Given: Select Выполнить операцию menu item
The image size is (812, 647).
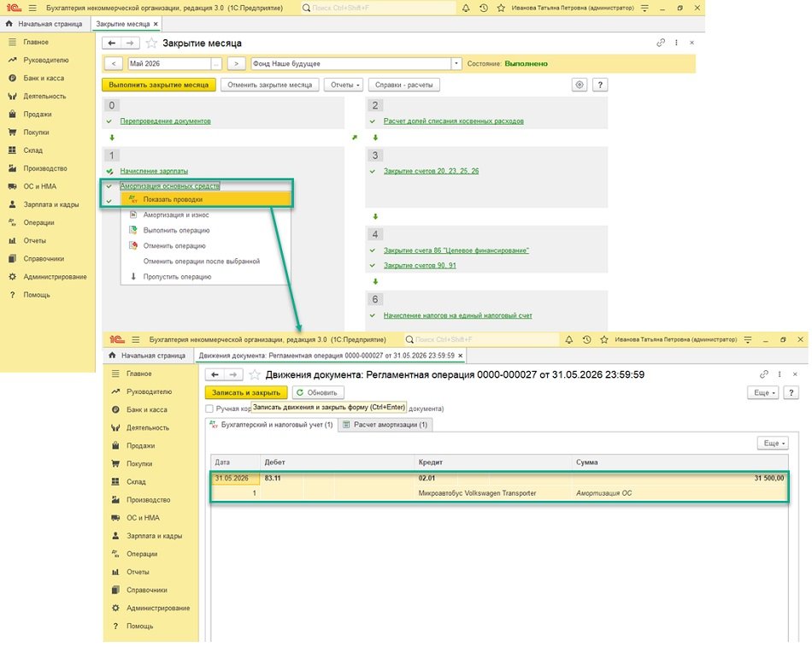Looking at the screenshot, I should (206, 231).
